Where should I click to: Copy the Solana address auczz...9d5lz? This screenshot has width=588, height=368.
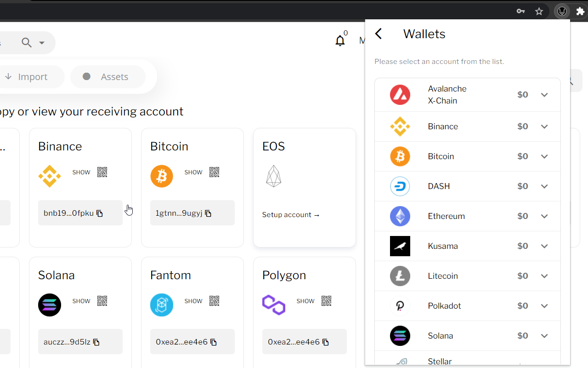pos(96,342)
